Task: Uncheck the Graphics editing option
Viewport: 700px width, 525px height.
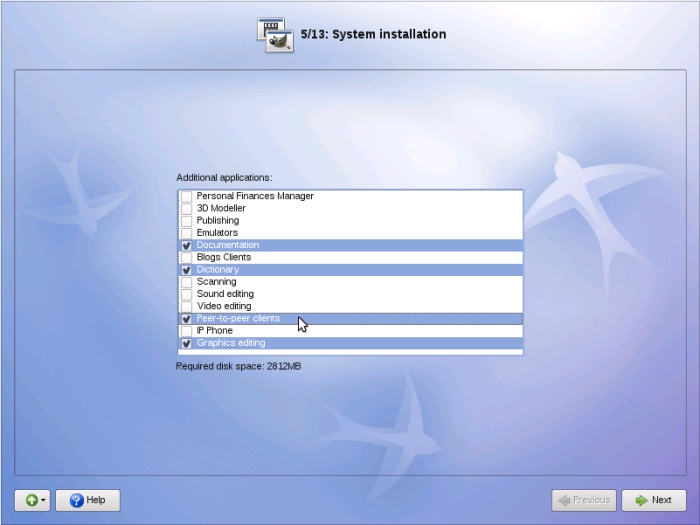Action: click(x=187, y=343)
